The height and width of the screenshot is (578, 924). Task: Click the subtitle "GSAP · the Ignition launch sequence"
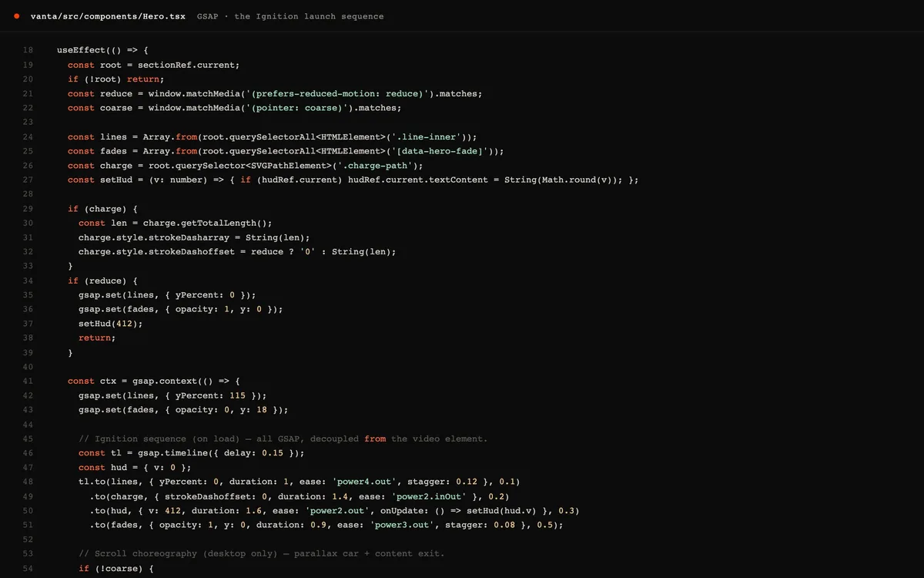[290, 16]
